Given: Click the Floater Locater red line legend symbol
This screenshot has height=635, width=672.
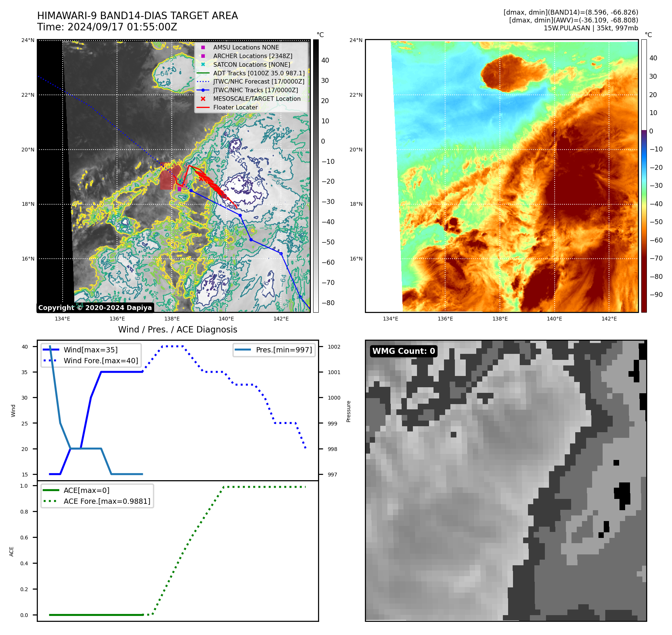Looking at the screenshot, I should tap(203, 108).
